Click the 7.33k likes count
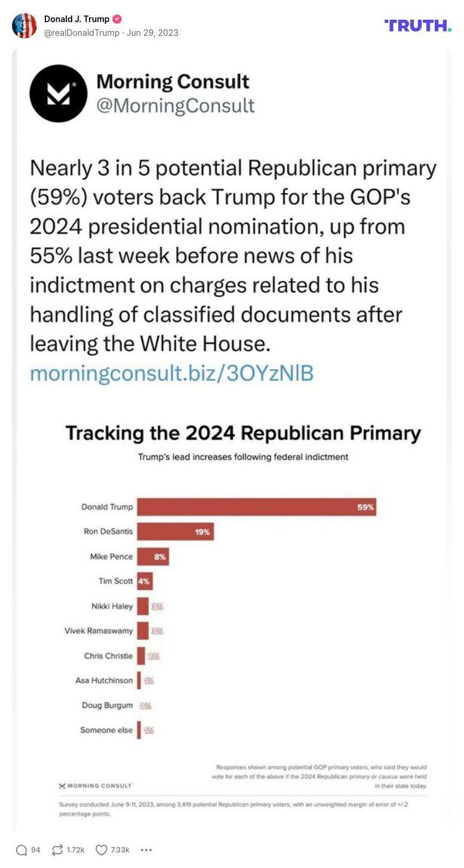Screen dimensions: 464x868 click(120, 849)
